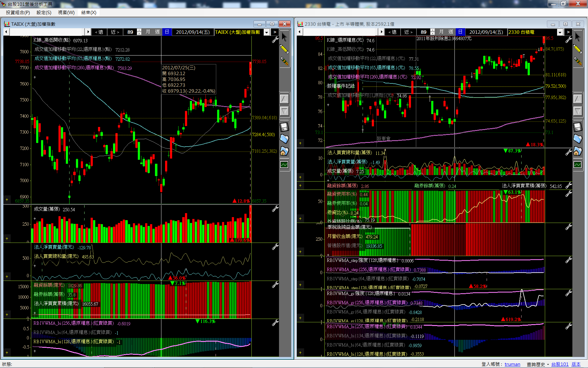The width and height of the screenshot is (588, 368).
Task: Click the home folder icon in TAIEX sidebar
Action: 284,151
